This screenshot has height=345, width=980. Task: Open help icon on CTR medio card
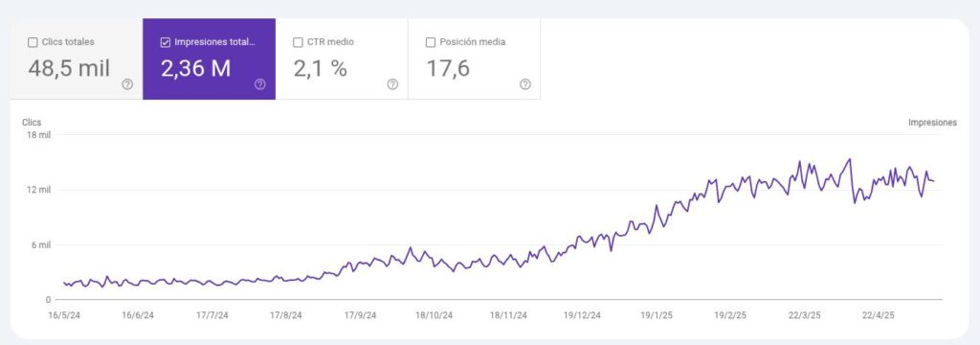[392, 84]
